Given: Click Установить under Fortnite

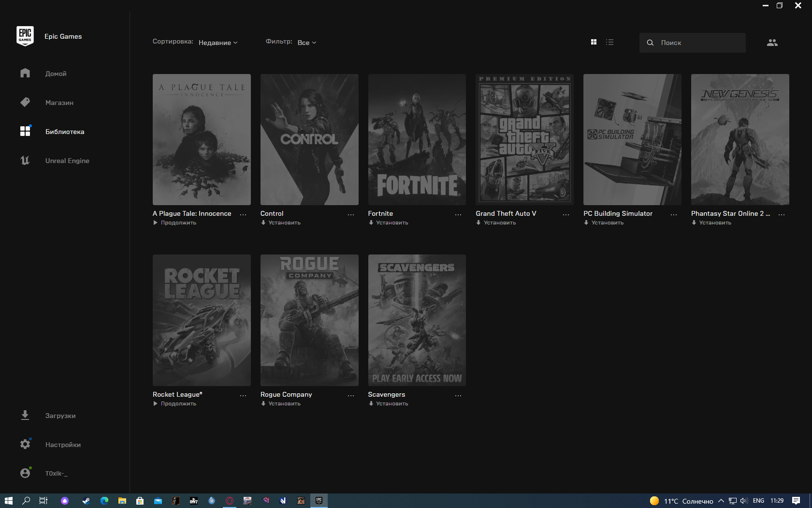Looking at the screenshot, I should tap(389, 223).
